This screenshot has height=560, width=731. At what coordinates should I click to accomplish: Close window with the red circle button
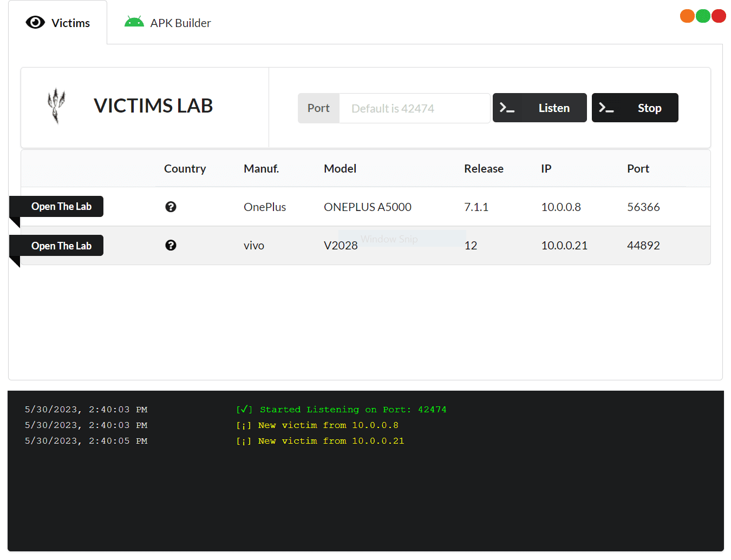click(x=719, y=16)
